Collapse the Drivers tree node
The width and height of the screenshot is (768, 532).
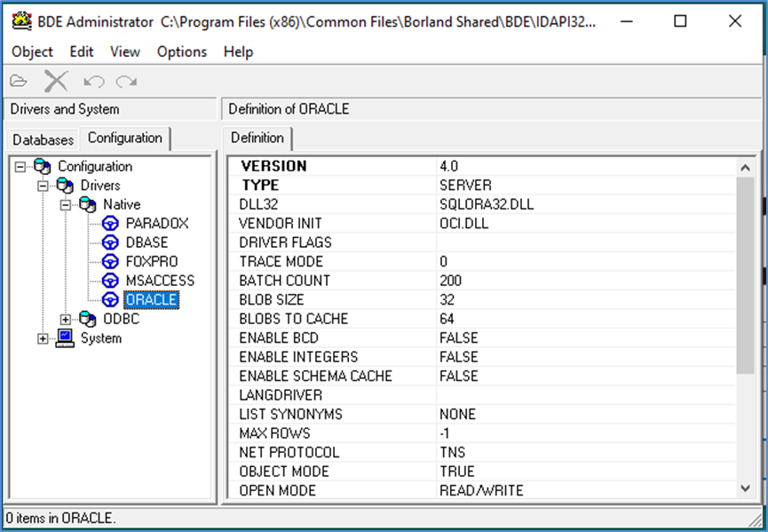point(44,187)
